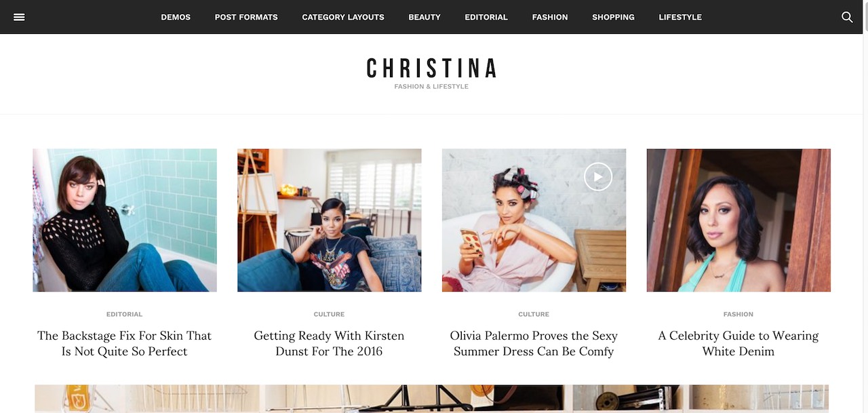This screenshot has width=868, height=413.
Task: Play the video on Olivia Palermo post
Action: pyautogui.click(x=598, y=177)
